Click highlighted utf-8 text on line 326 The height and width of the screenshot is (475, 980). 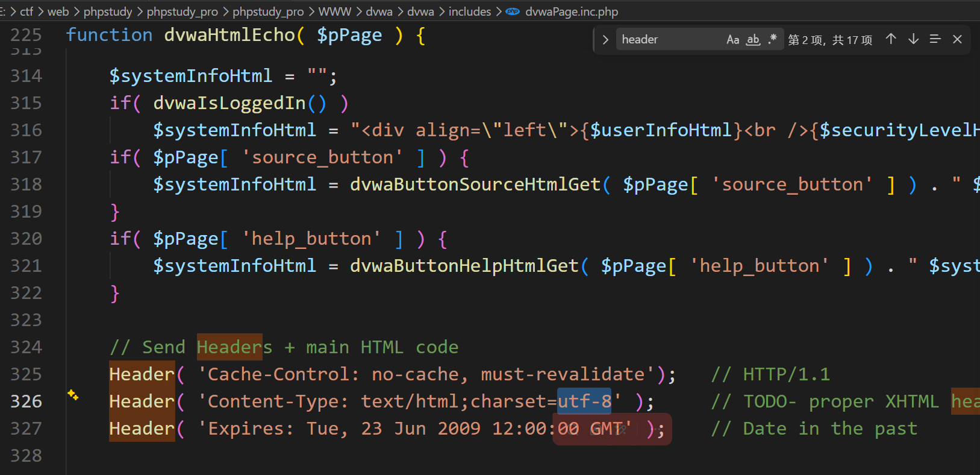pos(584,401)
